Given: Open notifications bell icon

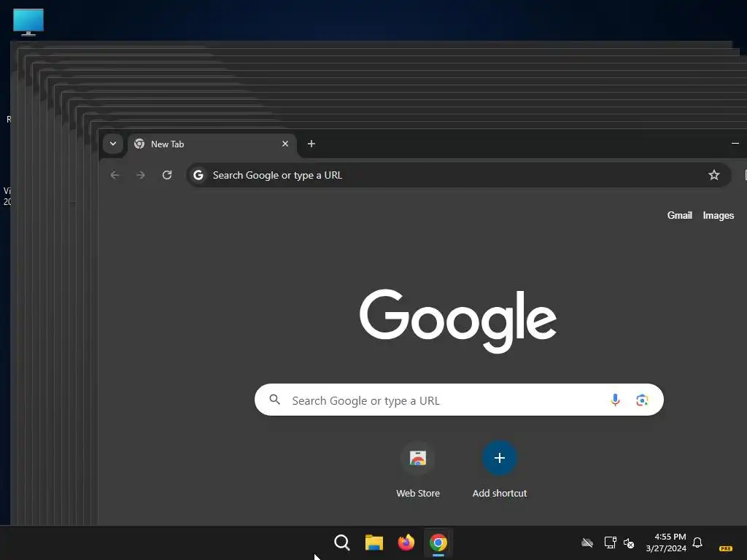Looking at the screenshot, I should point(697,542).
